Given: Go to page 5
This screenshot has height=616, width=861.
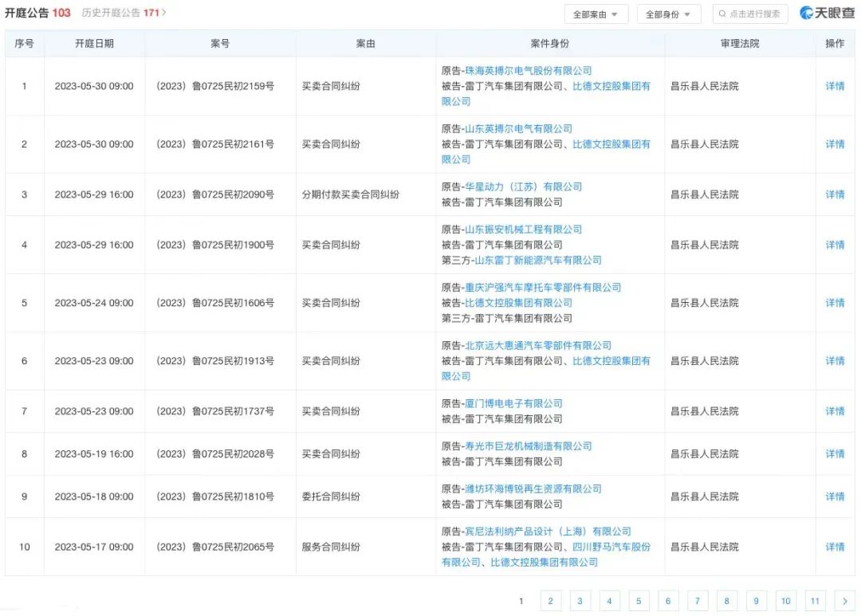Looking at the screenshot, I should (639, 601).
